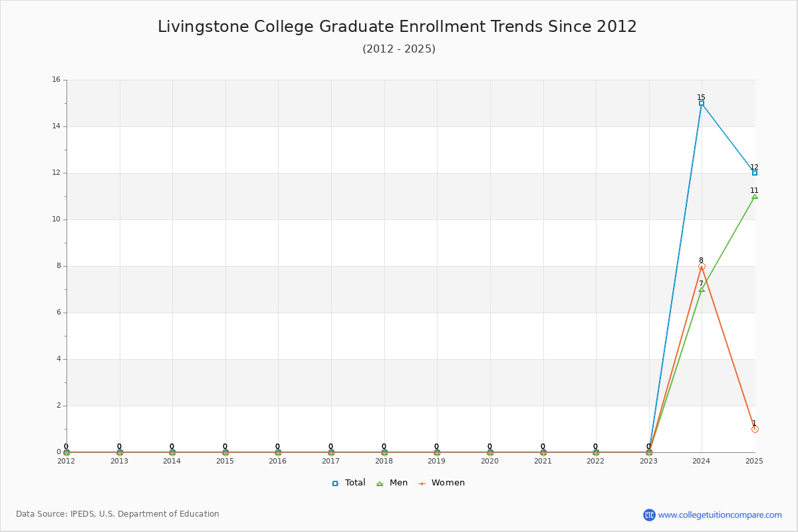Toggle the Total series in legend
Image resolution: width=798 pixels, height=532 pixels.
coord(348,483)
